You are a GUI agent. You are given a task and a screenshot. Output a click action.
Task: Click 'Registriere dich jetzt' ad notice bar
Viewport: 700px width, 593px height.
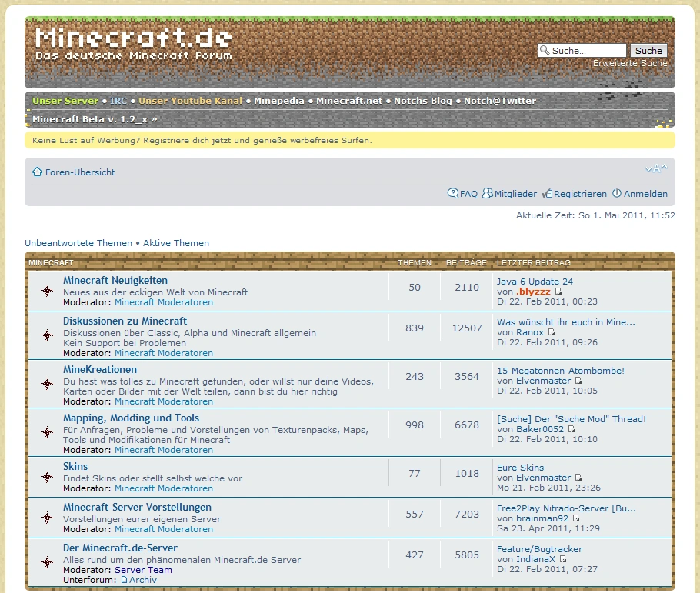pyautogui.click(x=349, y=140)
